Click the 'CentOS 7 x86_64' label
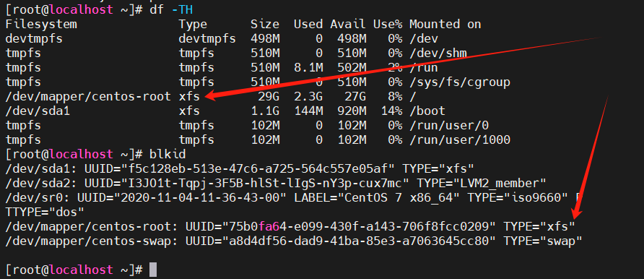 point(399,197)
